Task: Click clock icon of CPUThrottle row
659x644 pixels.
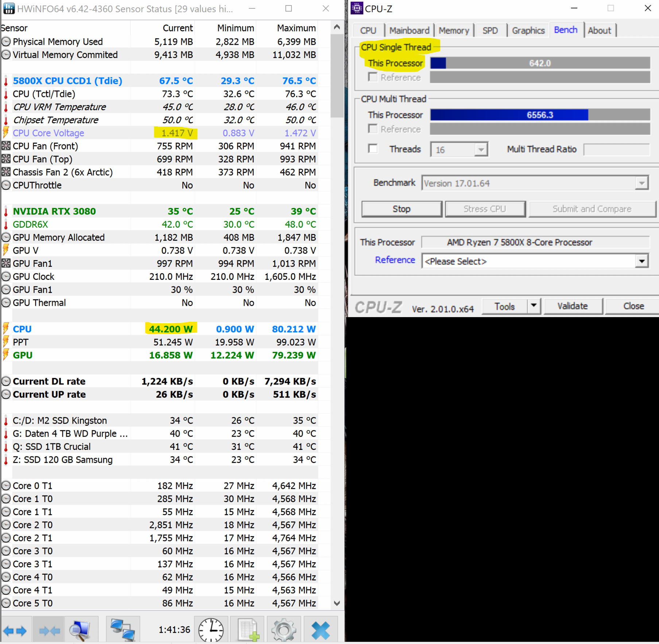Action: click(6, 185)
